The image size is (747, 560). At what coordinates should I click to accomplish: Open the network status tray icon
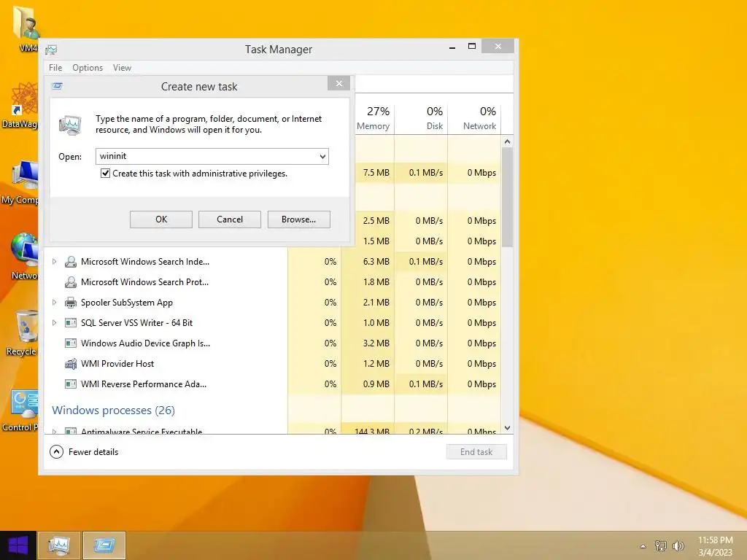(660, 545)
